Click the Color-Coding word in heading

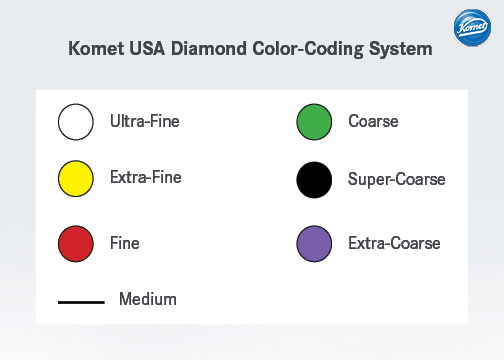point(308,49)
